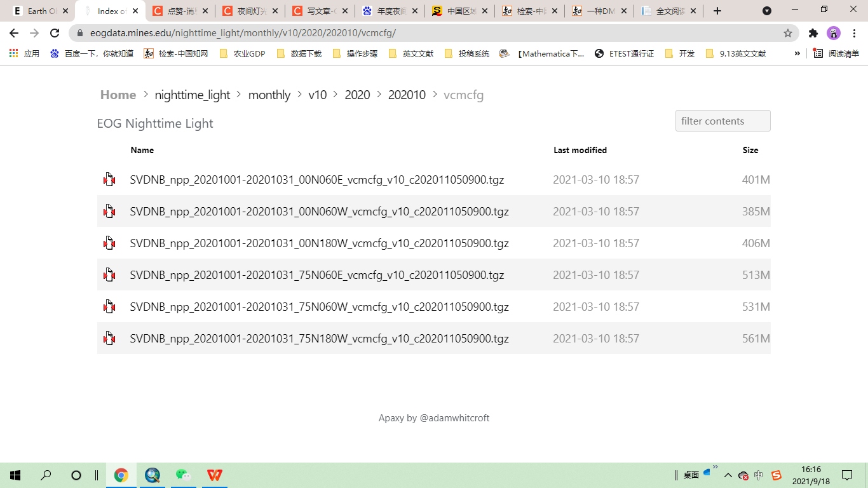Open monthly breadcrumb link
The height and width of the screenshot is (488, 868).
(269, 95)
